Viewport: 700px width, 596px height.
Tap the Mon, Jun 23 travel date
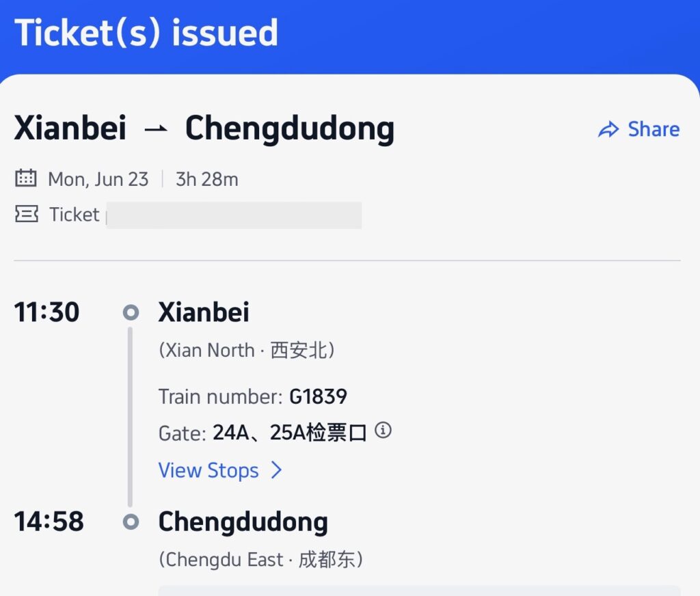click(98, 179)
